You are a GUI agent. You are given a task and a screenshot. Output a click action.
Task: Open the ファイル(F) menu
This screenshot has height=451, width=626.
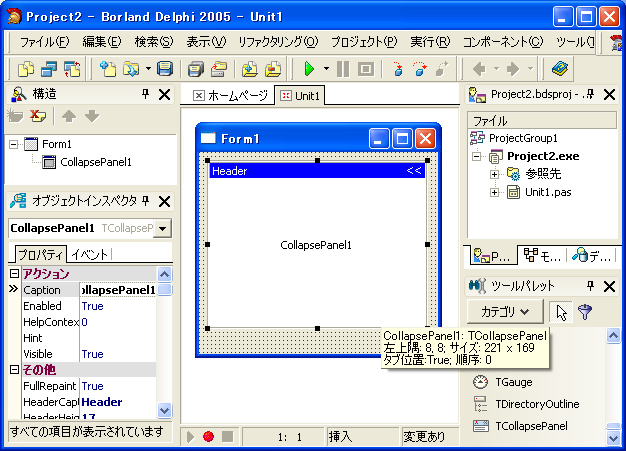(44, 42)
